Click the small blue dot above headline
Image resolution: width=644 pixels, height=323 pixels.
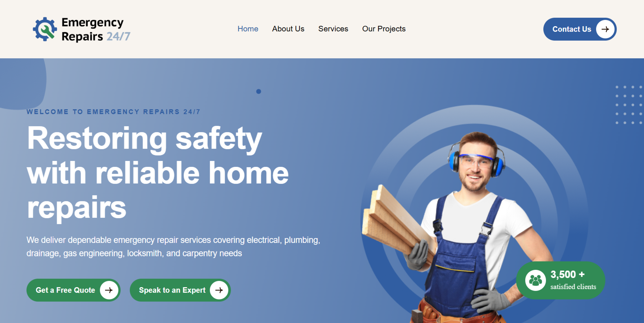[258, 91]
